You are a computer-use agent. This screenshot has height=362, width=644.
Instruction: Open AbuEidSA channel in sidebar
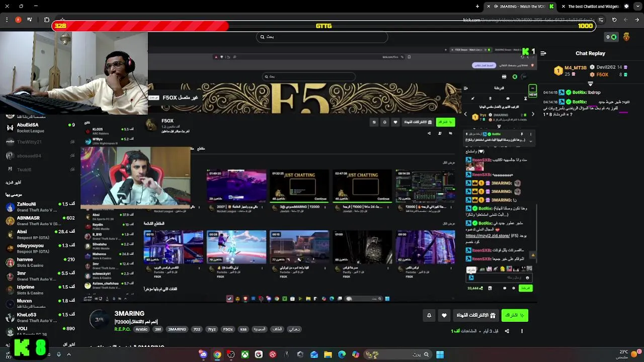[x=40, y=128]
